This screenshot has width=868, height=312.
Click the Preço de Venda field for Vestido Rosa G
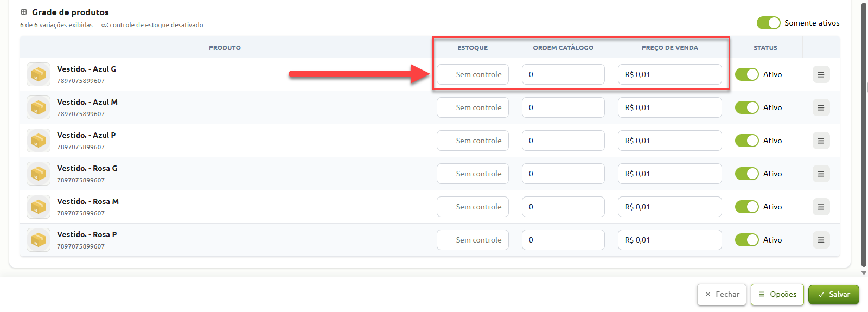point(670,174)
